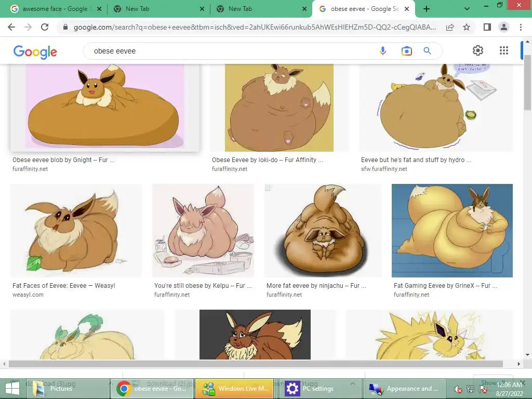Viewport: 532px width, 399px height.
Task: Open Obese eevee blob by Gnight thumbnail
Action: click(105, 107)
